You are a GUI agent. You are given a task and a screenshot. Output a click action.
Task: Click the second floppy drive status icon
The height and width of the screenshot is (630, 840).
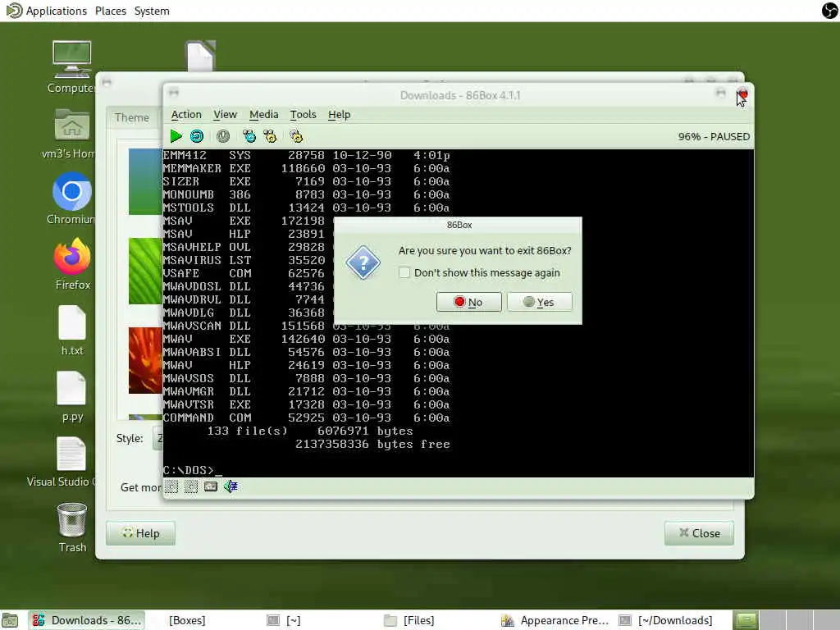coord(191,486)
